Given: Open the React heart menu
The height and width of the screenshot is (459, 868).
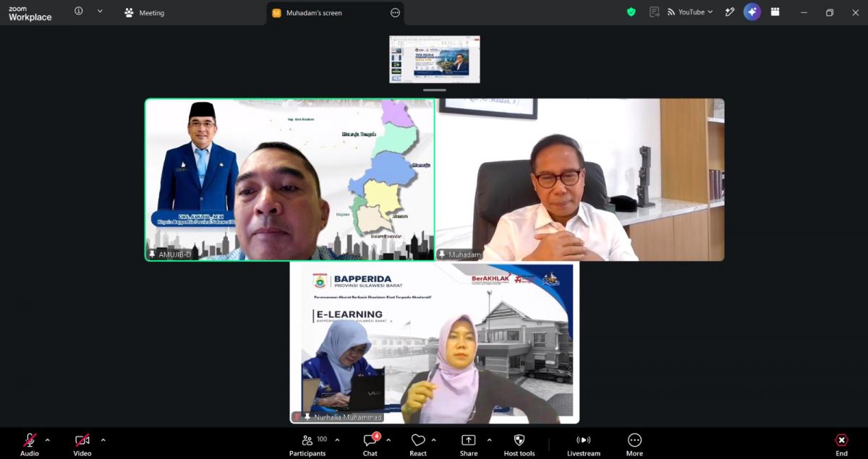Looking at the screenshot, I should [x=418, y=444].
